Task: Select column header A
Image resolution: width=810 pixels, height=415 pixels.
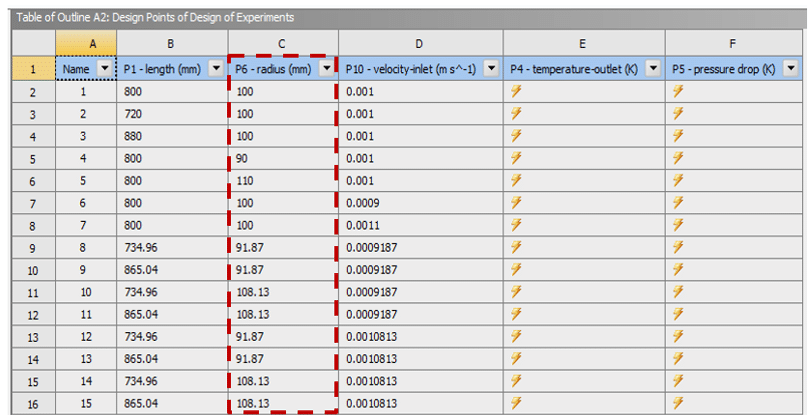Action: click(x=86, y=44)
